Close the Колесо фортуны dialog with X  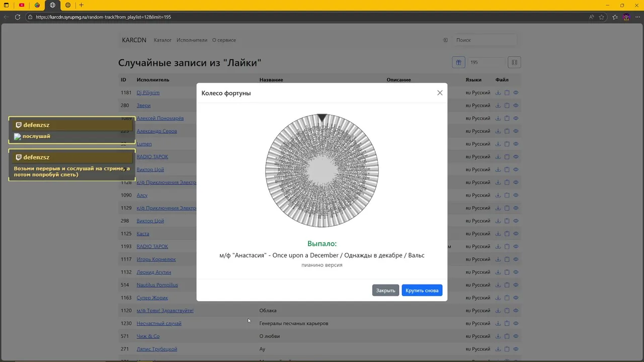click(440, 93)
